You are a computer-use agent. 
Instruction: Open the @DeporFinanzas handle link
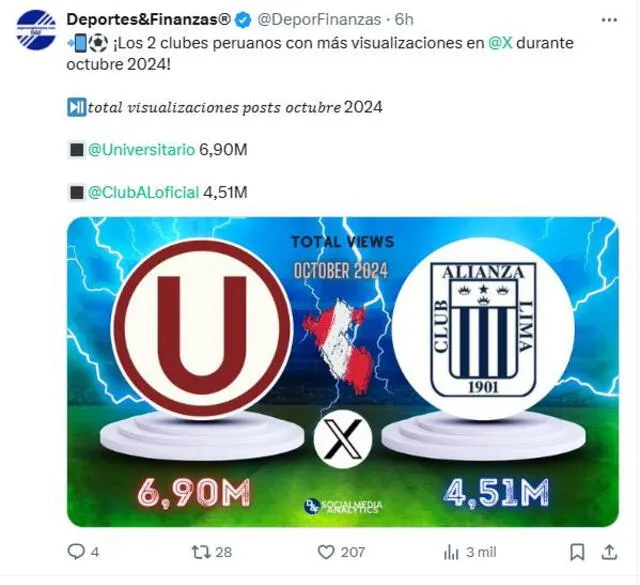(319, 19)
